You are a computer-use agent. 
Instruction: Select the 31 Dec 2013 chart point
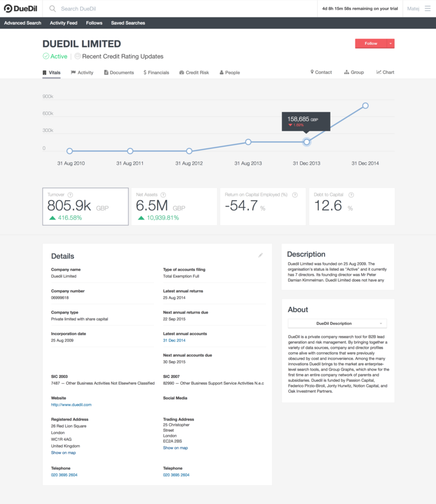(307, 142)
